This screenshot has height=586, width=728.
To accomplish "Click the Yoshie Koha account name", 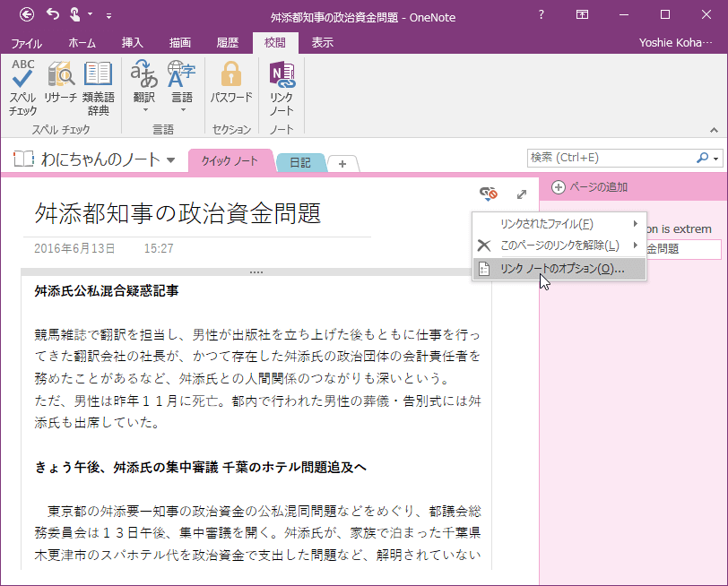I will 675,43.
